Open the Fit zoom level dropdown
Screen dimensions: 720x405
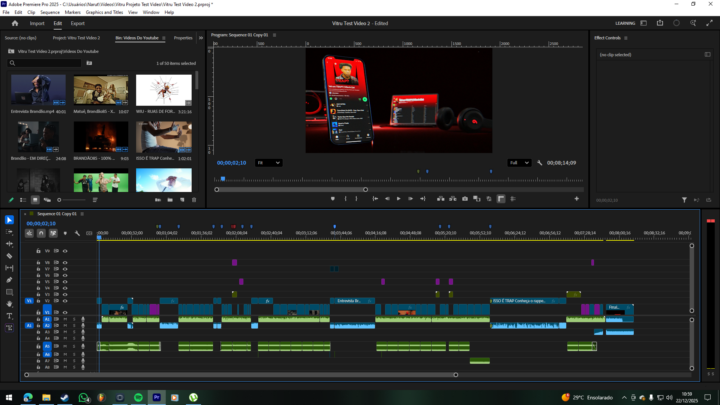click(x=268, y=162)
